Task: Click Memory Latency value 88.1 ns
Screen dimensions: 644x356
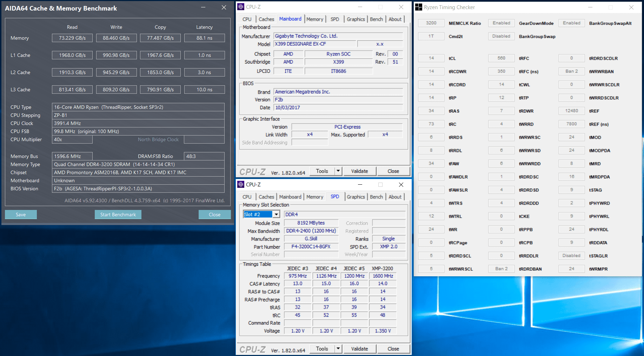Action: coord(204,38)
